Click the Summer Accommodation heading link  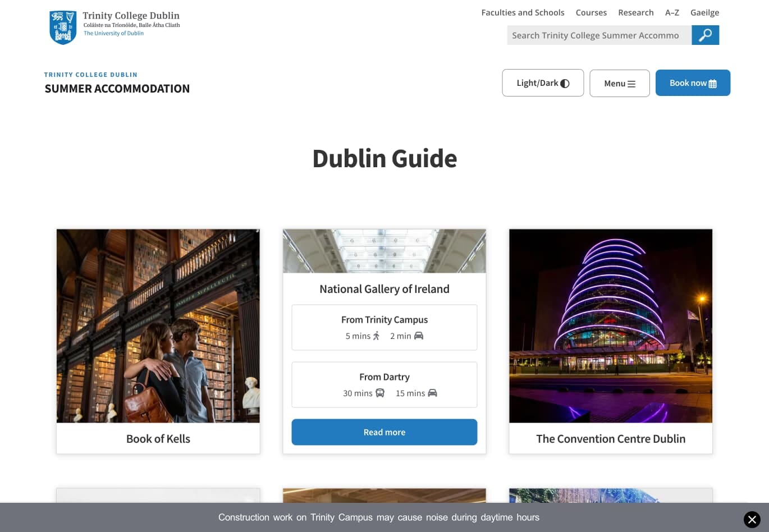click(117, 89)
